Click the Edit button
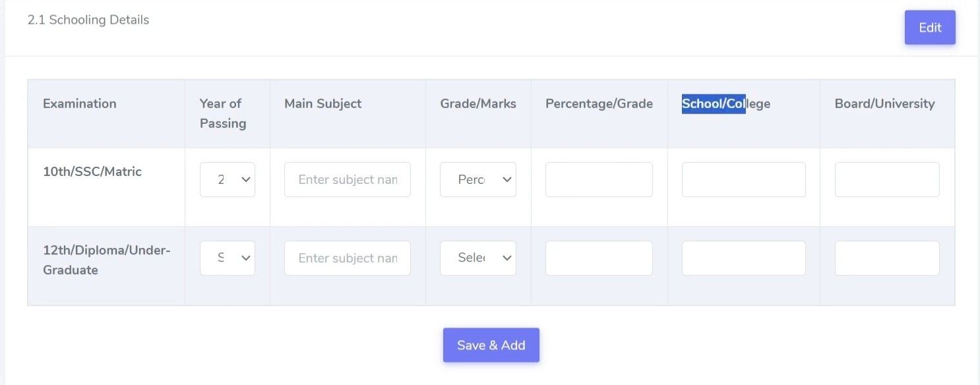This screenshot has height=385, width=980. [x=929, y=28]
